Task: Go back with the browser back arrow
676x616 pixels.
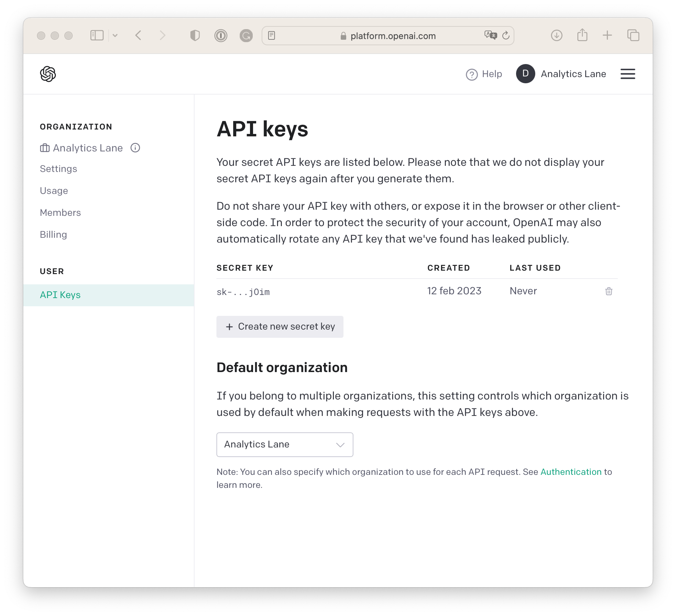Action: 138,35
